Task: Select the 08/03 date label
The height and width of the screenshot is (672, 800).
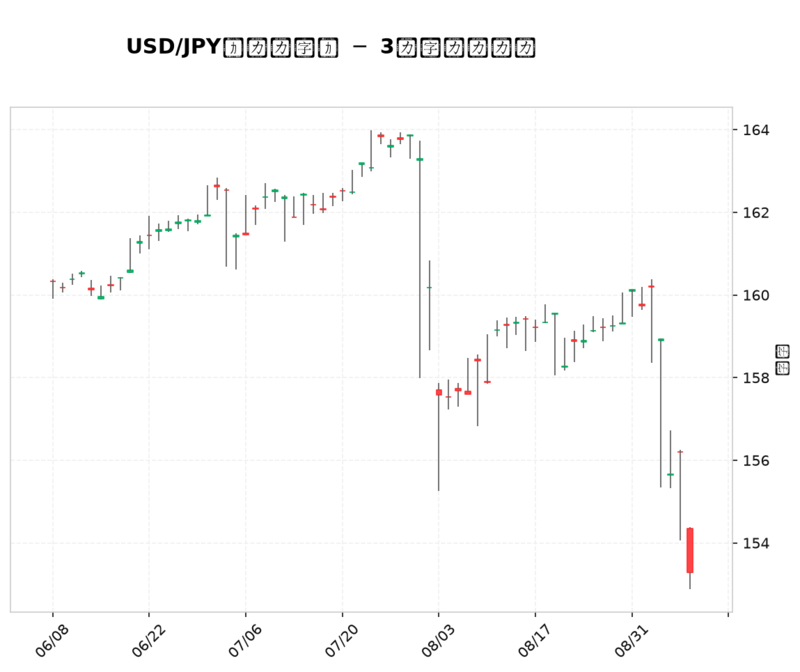Action: [438, 640]
